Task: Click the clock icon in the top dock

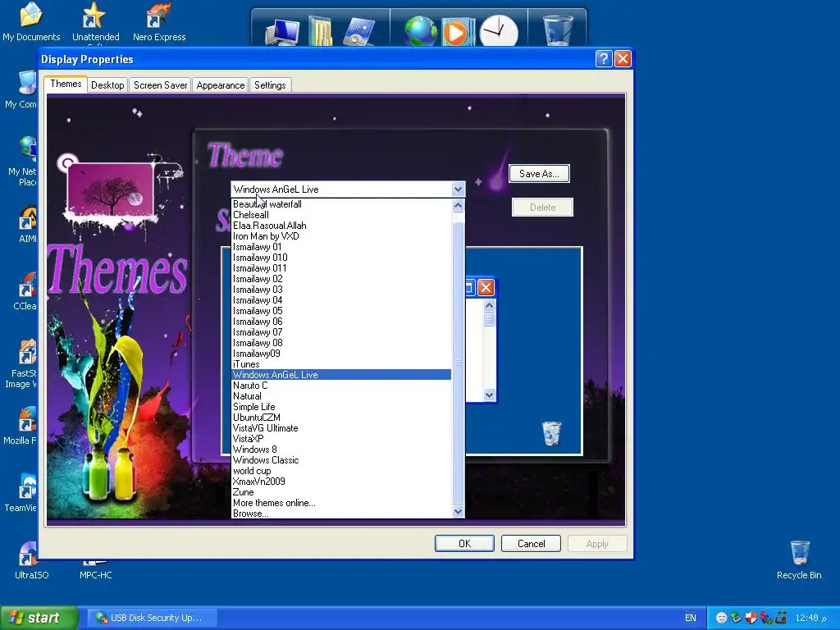Action: pos(498,31)
